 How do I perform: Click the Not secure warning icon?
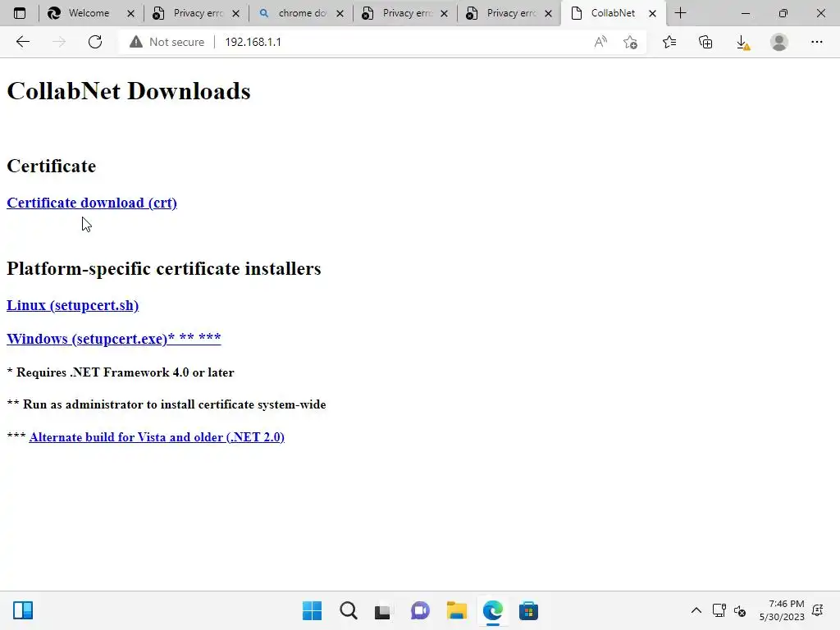(x=136, y=42)
